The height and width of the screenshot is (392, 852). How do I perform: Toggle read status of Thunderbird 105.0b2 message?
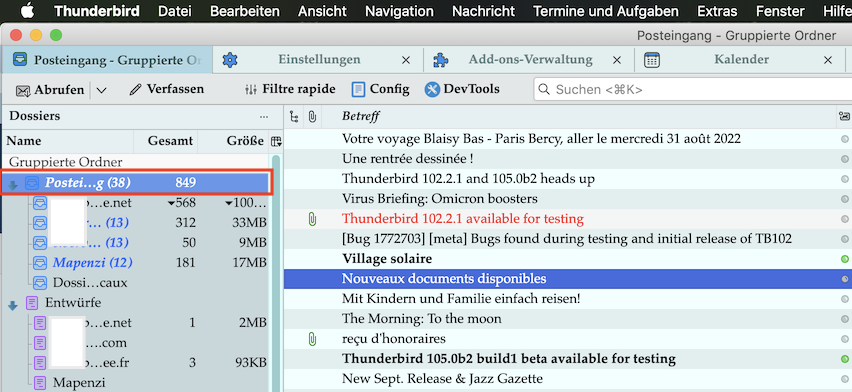(844, 359)
